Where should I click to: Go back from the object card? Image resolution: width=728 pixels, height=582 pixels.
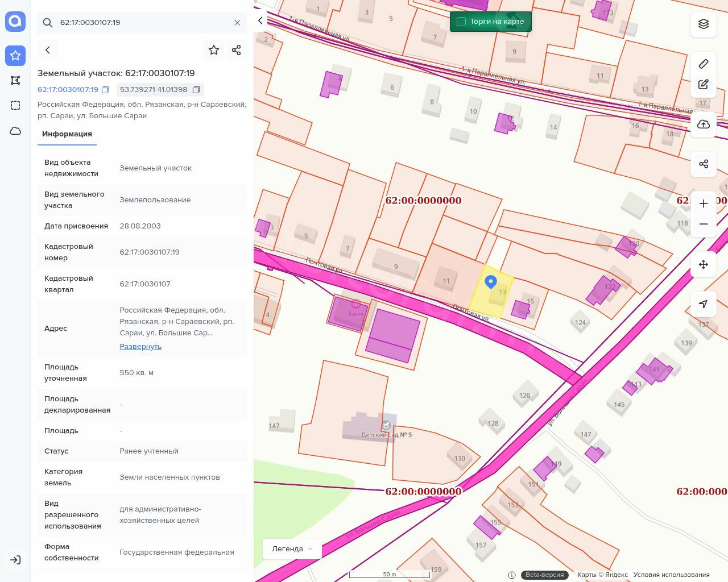click(x=48, y=50)
